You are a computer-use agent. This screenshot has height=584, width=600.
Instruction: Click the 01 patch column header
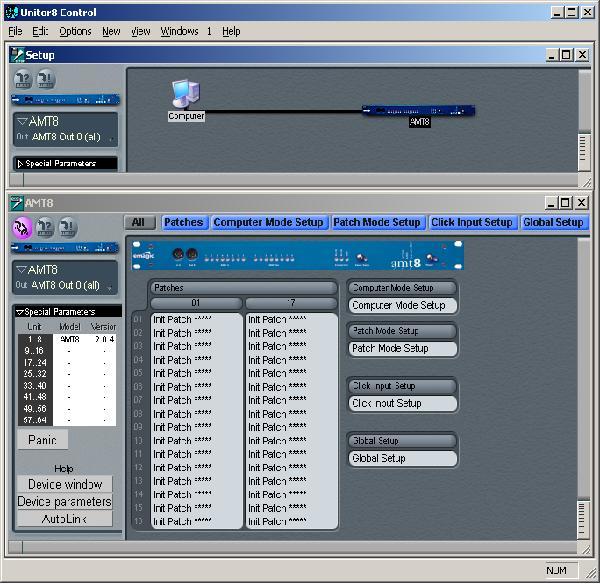click(x=196, y=303)
